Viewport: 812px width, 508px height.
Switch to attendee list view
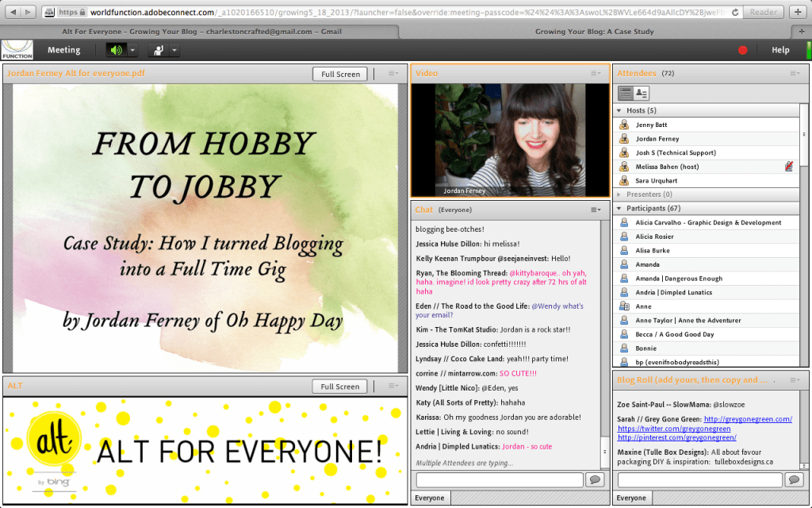point(626,93)
